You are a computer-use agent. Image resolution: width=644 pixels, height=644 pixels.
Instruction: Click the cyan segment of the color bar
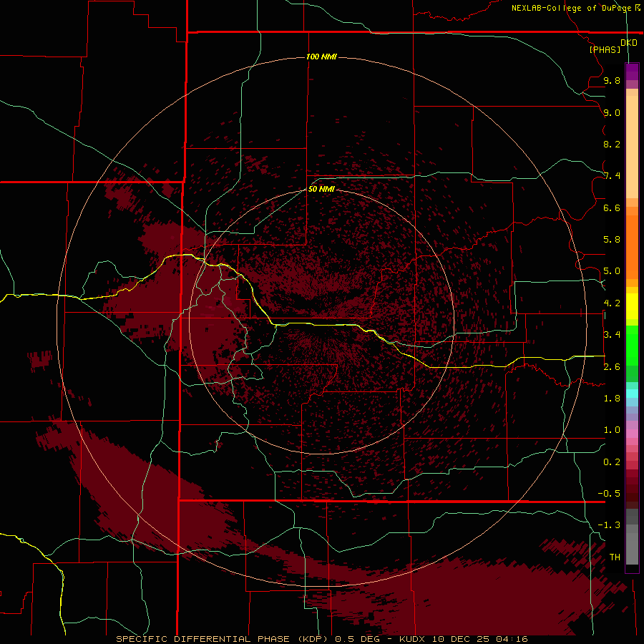pos(632,394)
